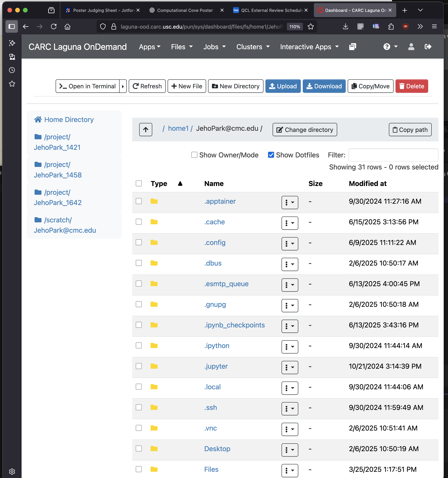This screenshot has height=478, width=448.
Task: Click the user profile icon in navbar
Action: [411, 47]
